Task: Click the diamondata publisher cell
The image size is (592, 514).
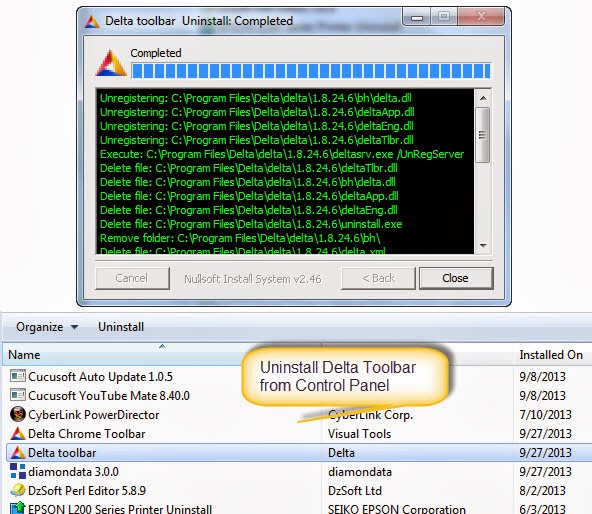Action: coord(360,472)
